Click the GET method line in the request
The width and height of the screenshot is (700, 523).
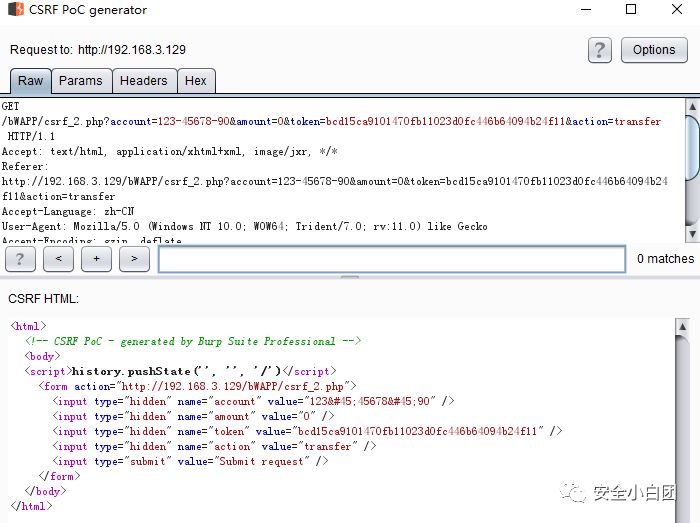click(x=10, y=106)
